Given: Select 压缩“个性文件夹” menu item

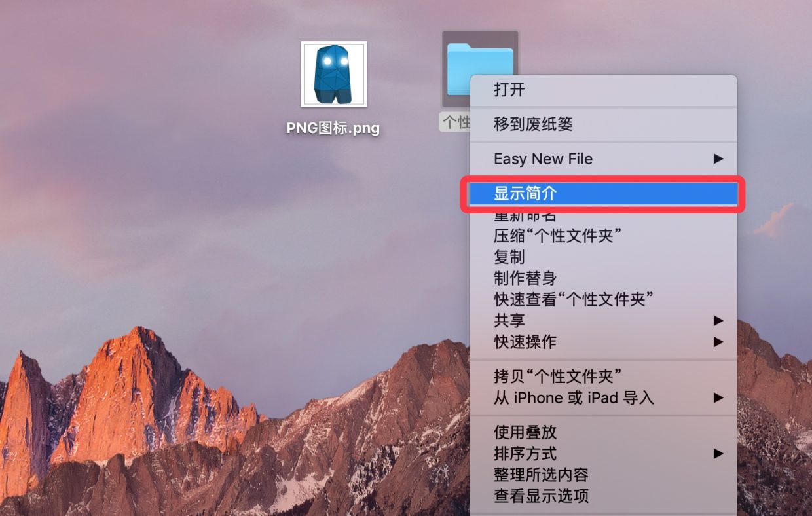Looking at the screenshot, I should [603, 236].
